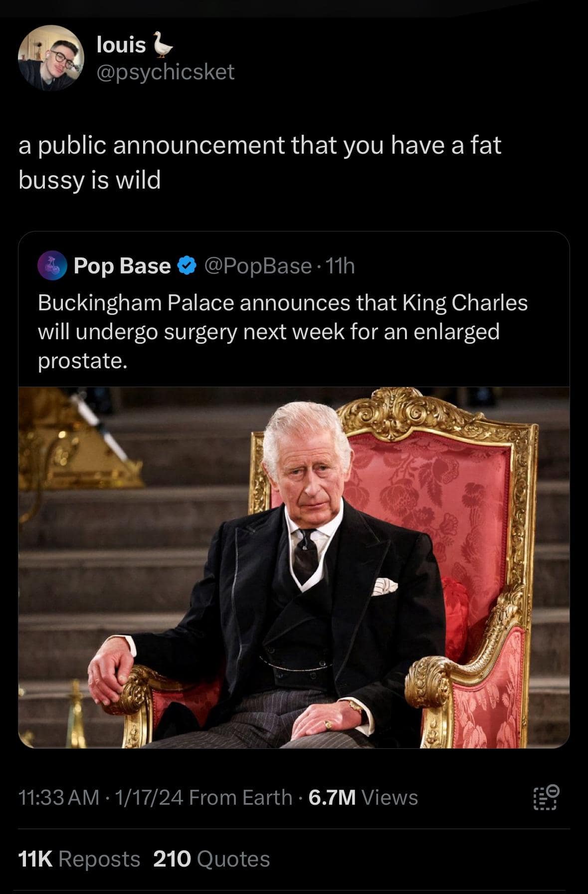Show the 210 Quotes list
588x894 pixels.
coord(211,859)
